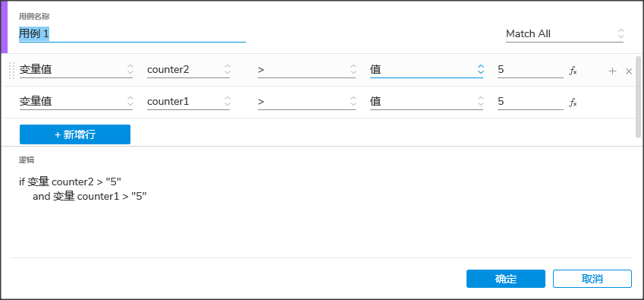Grab the drag handle of the counter2 row
The width and height of the screenshot is (644, 300).
click(11, 71)
